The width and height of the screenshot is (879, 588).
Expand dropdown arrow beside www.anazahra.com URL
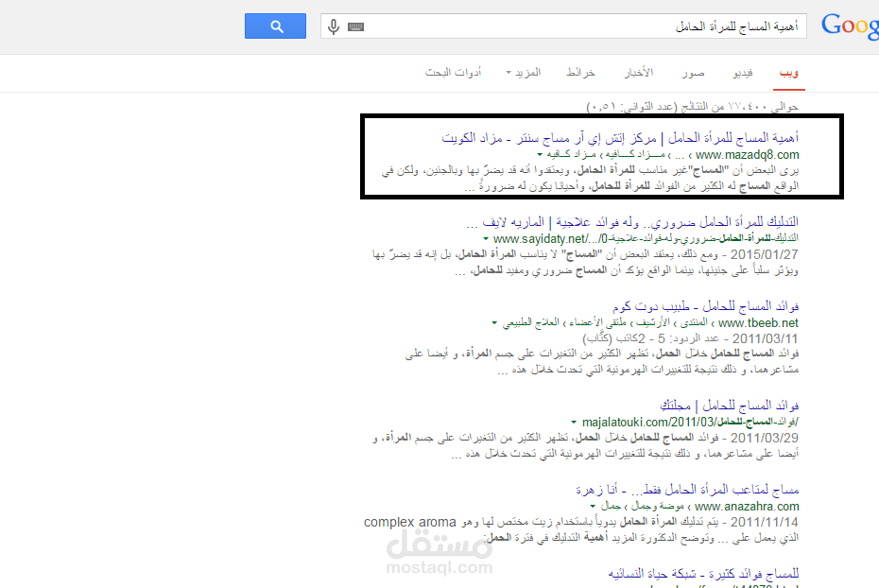click(593, 506)
